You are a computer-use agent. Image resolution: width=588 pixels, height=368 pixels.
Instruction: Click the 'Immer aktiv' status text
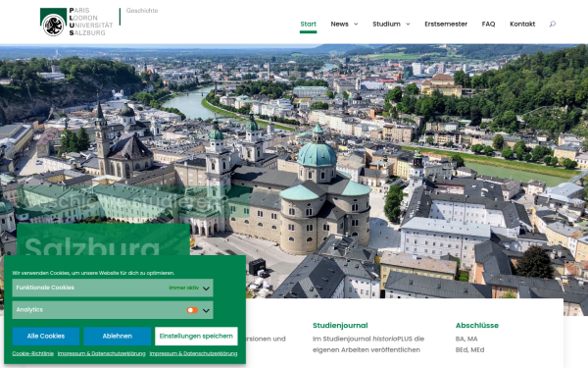pos(184,288)
